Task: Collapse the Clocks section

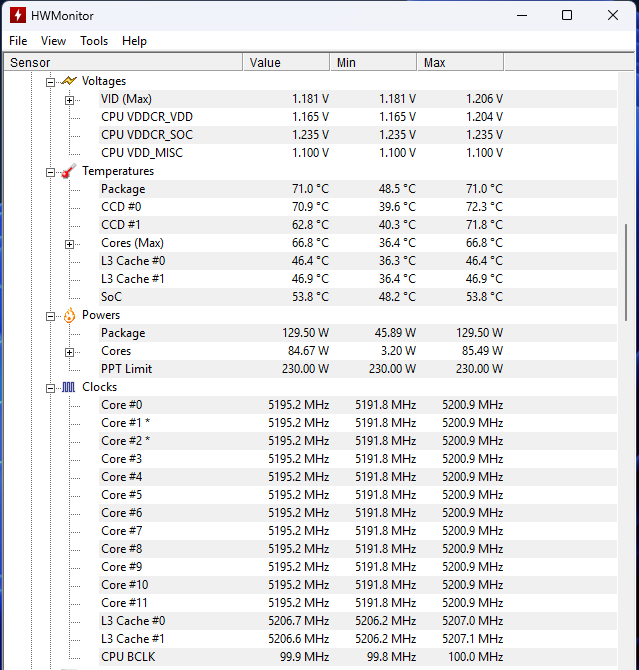Action: 50,388
